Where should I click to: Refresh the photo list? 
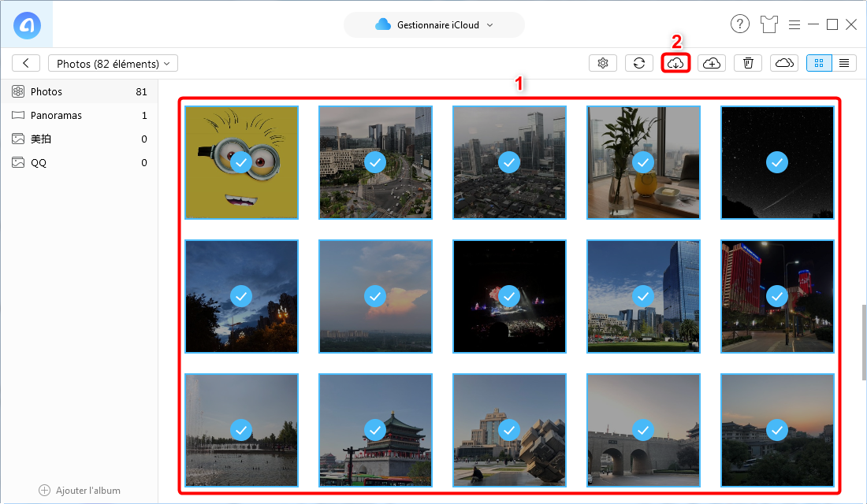click(639, 63)
